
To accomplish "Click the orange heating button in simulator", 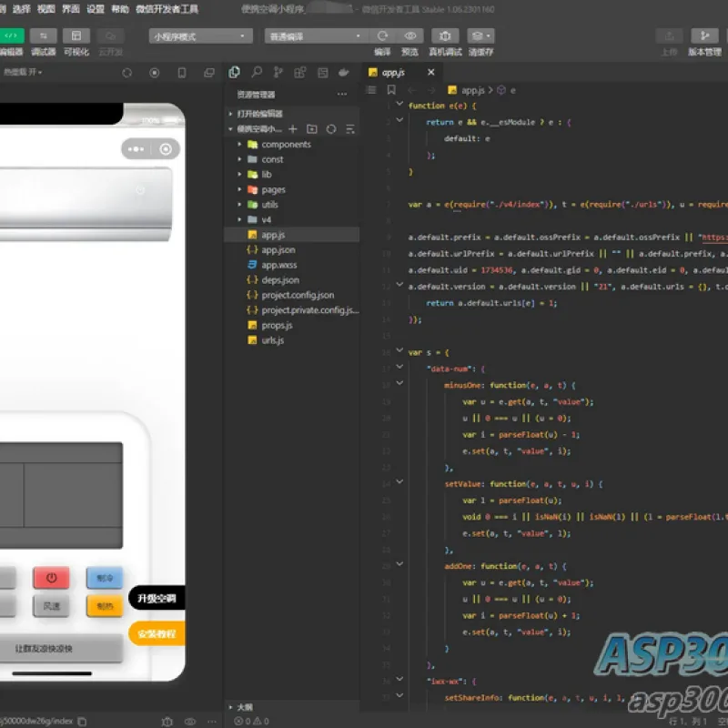I will click(x=105, y=606).
